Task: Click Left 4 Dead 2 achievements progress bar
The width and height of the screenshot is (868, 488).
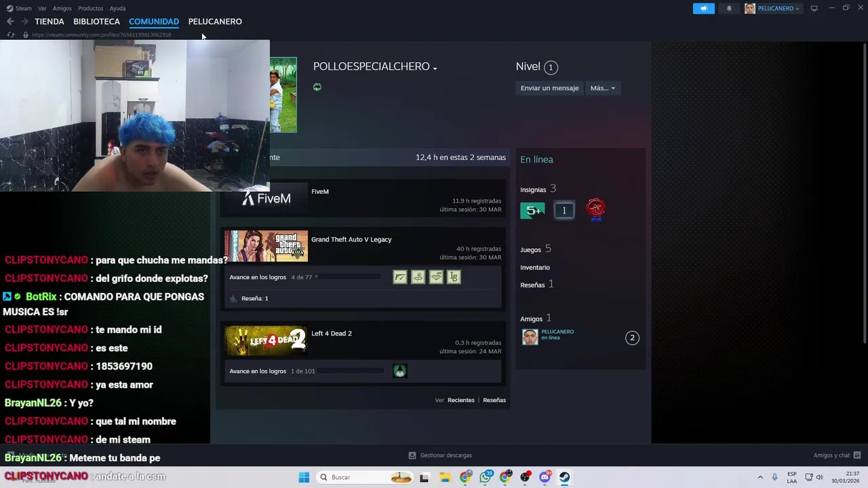Action: tap(350, 371)
